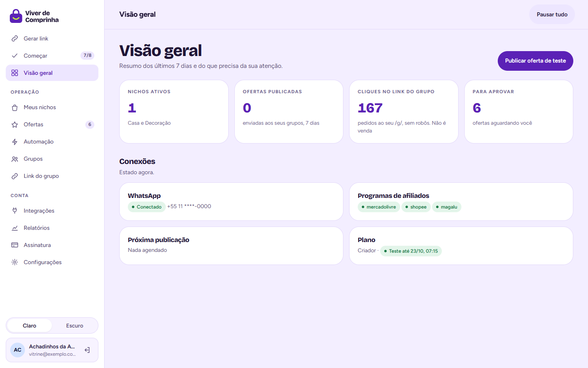Click the vitrine@exemplo email text
The width and height of the screenshot is (588, 368).
[52, 354]
